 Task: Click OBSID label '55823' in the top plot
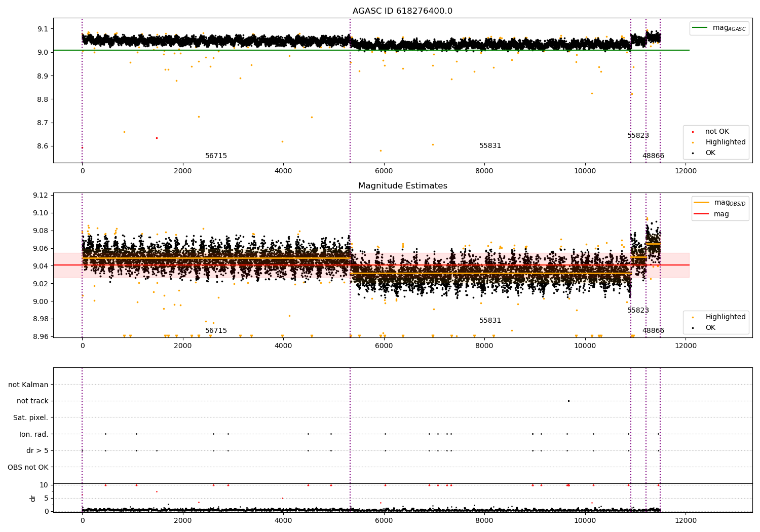pyautogui.click(x=638, y=136)
